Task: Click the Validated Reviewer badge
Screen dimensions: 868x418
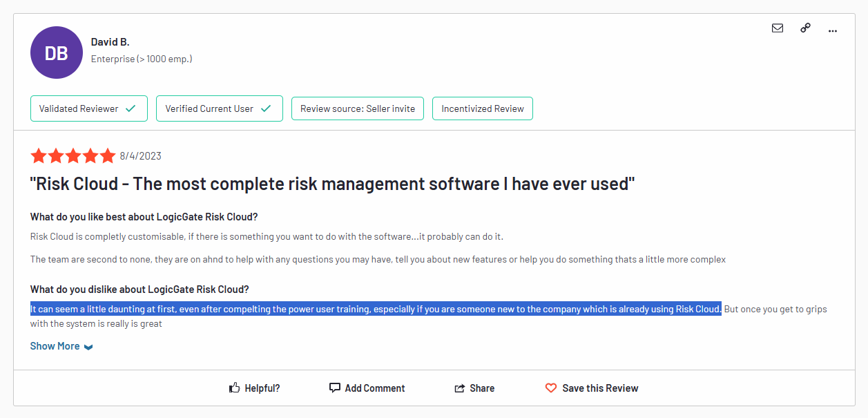Action: pos(88,108)
